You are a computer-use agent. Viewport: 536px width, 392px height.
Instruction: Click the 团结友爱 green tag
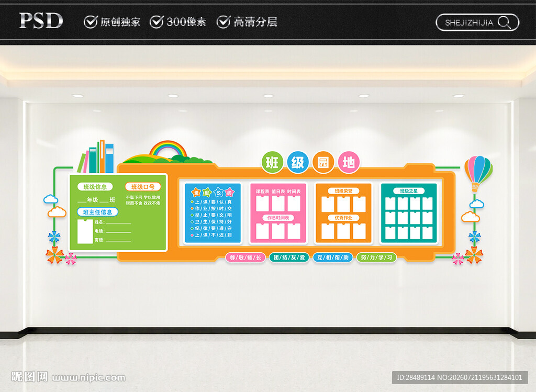[289, 257]
